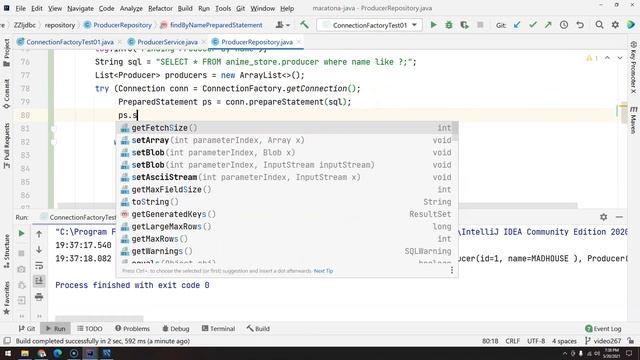The image size is (640, 360).
Task: Open the Debug tool window
Action: pyautogui.click(x=176, y=329)
